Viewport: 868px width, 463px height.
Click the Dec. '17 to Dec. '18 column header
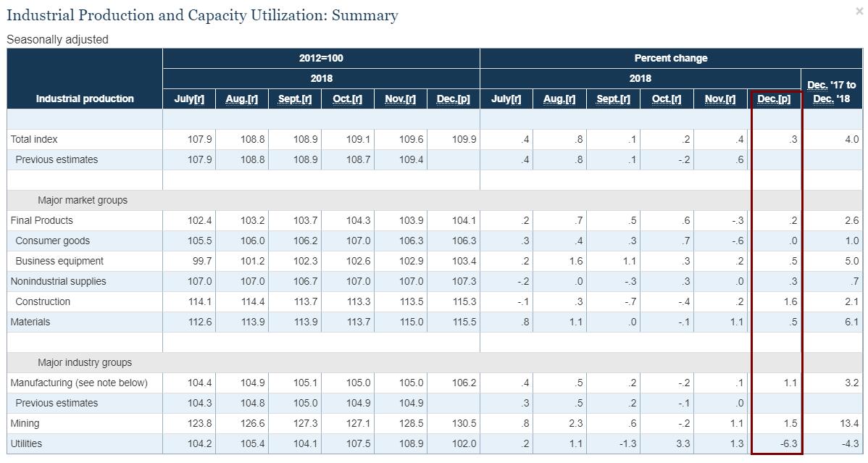tap(832, 91)
